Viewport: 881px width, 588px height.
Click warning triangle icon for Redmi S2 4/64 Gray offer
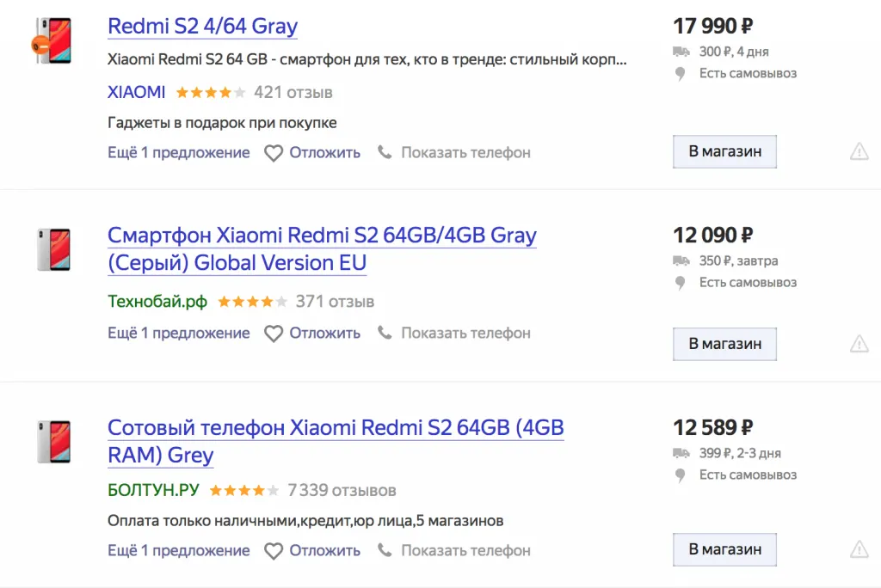tap(859, 152)
